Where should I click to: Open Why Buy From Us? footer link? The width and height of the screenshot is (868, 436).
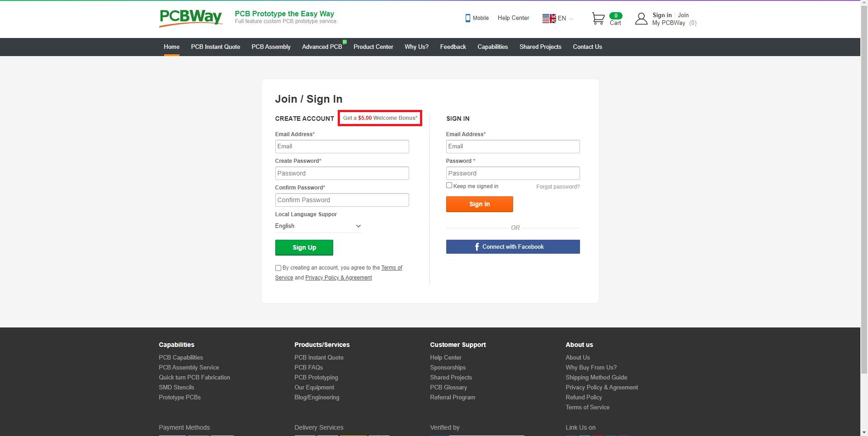(591, 368)
